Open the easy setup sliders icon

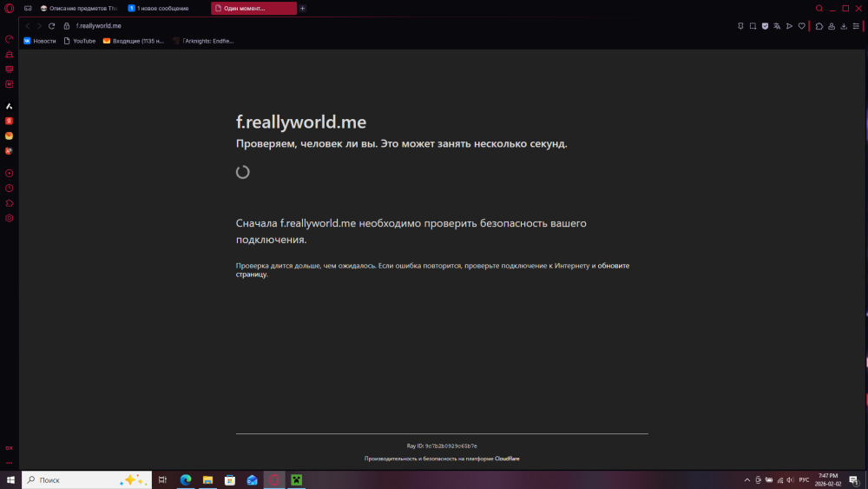pyautogui.click(x=856, y=26)
